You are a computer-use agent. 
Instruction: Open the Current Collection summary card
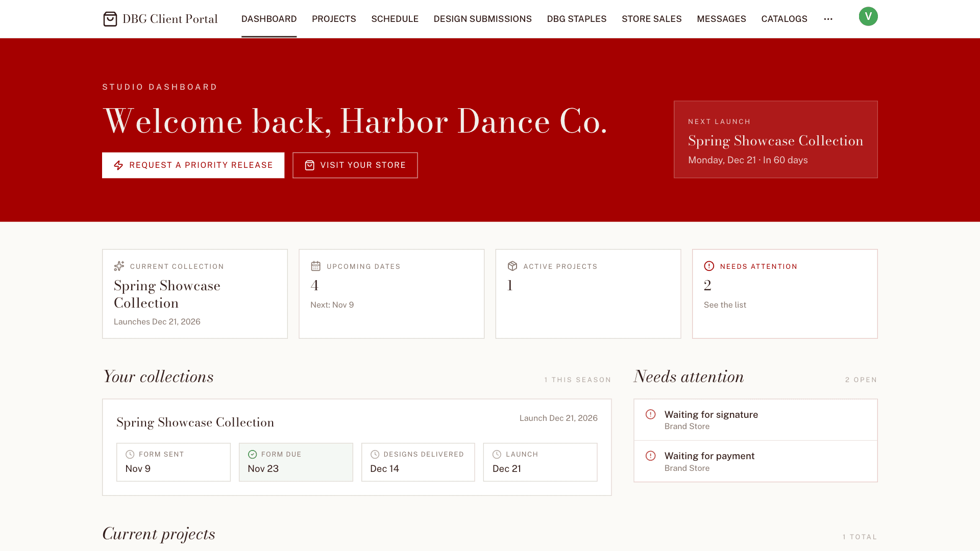pyautogui.click(x=195, y=294)
